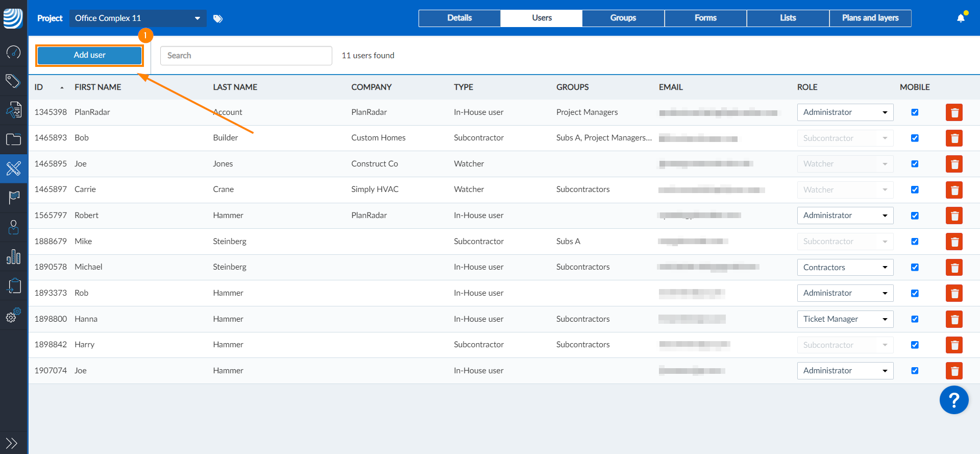Open the dashboard gauge icon in sidebar

(13, 52)
